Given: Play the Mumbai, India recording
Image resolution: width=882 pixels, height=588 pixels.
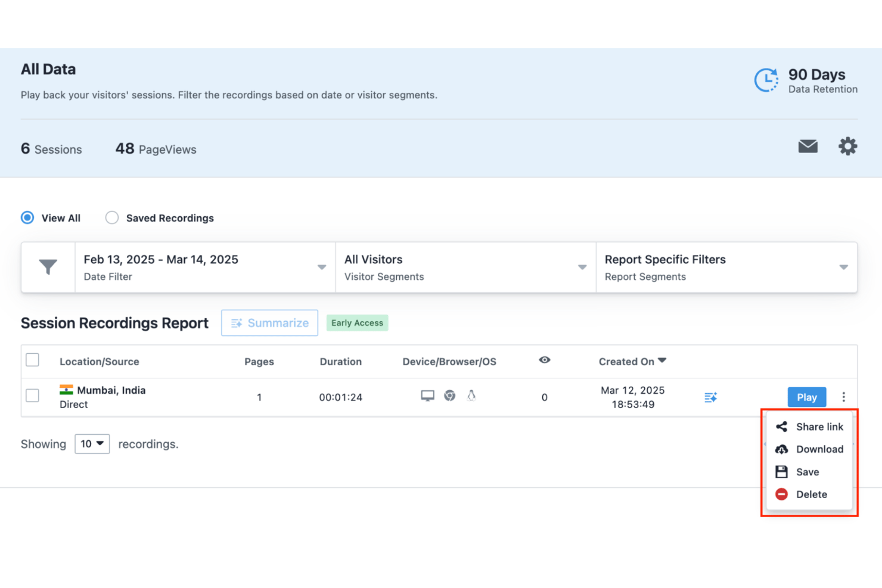Looking at the screenshot, I should tap(807, 397).
